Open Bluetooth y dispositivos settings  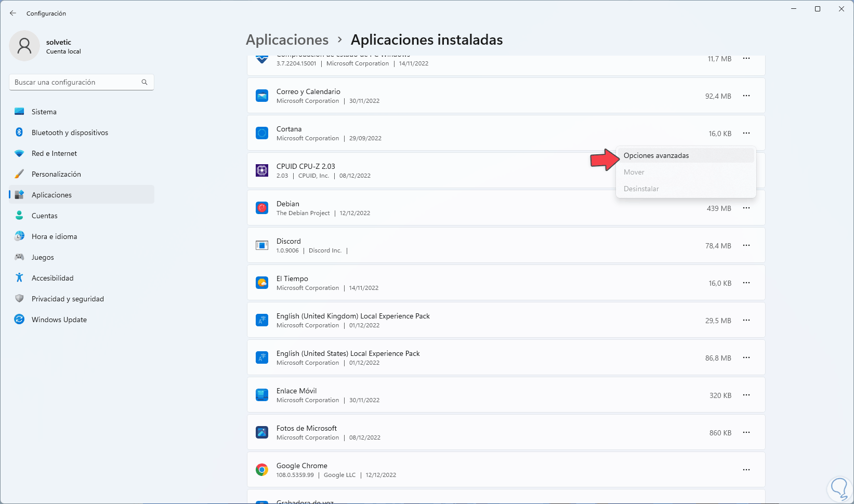coord(70,132)
